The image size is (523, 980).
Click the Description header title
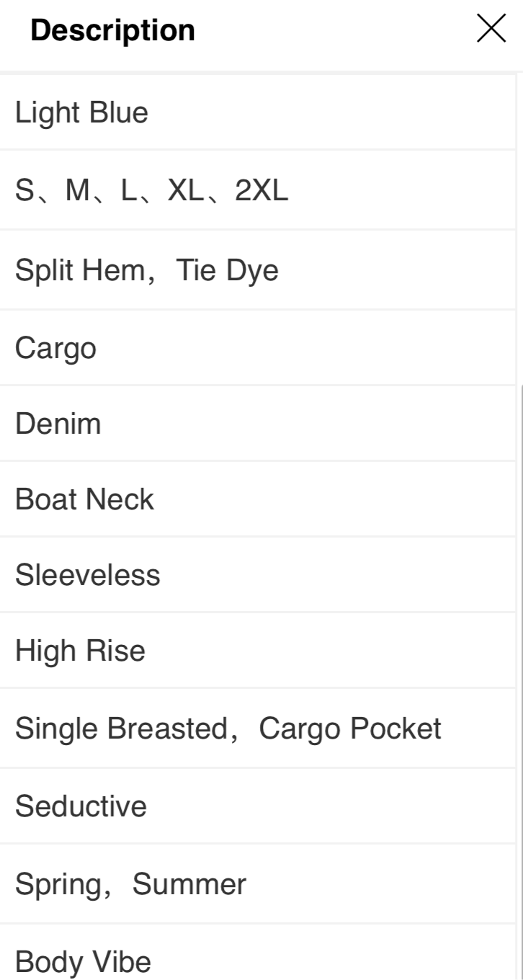(x=112, y=31)
